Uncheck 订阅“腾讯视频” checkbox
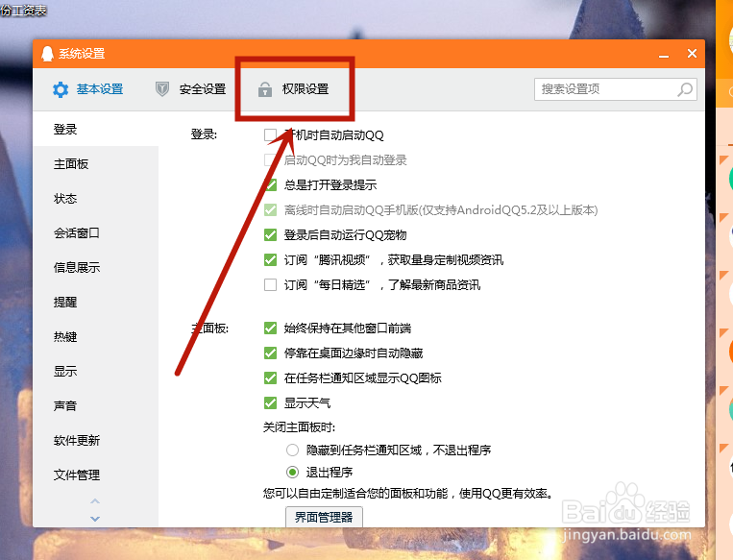 tap(270, 260)
